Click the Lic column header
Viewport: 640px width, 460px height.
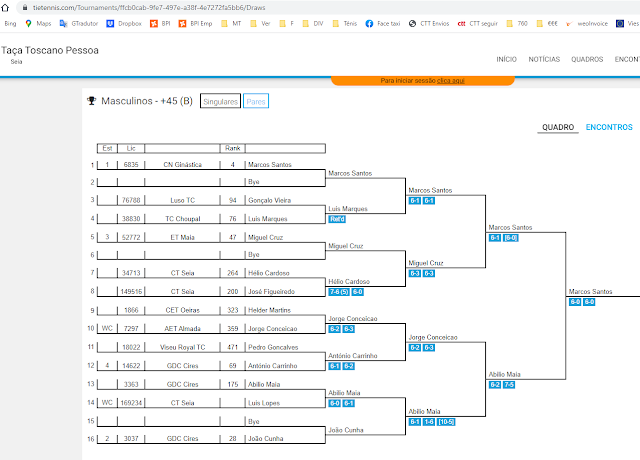click(x=131, y=148)
